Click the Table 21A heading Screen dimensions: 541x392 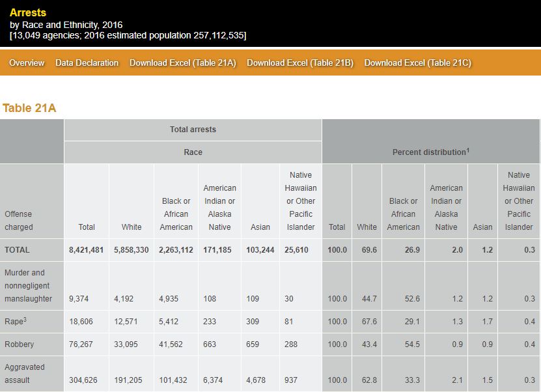(29, 108)
